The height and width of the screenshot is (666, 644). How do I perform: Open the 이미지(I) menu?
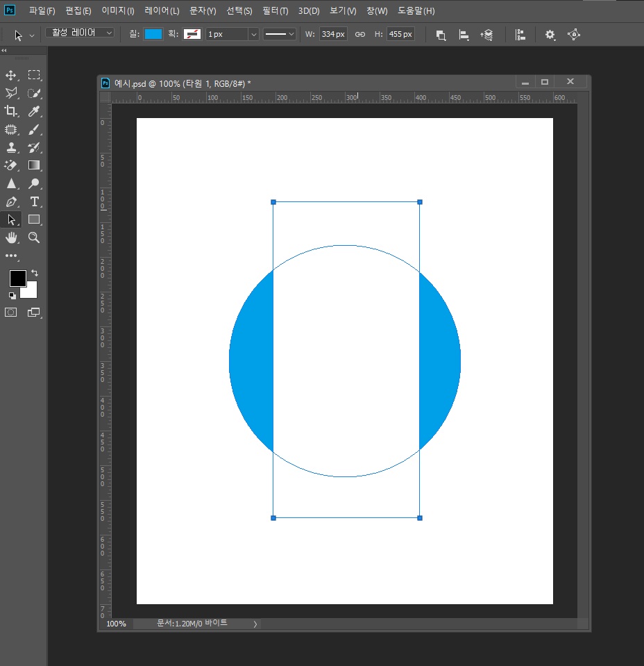(x=117, y=11)
